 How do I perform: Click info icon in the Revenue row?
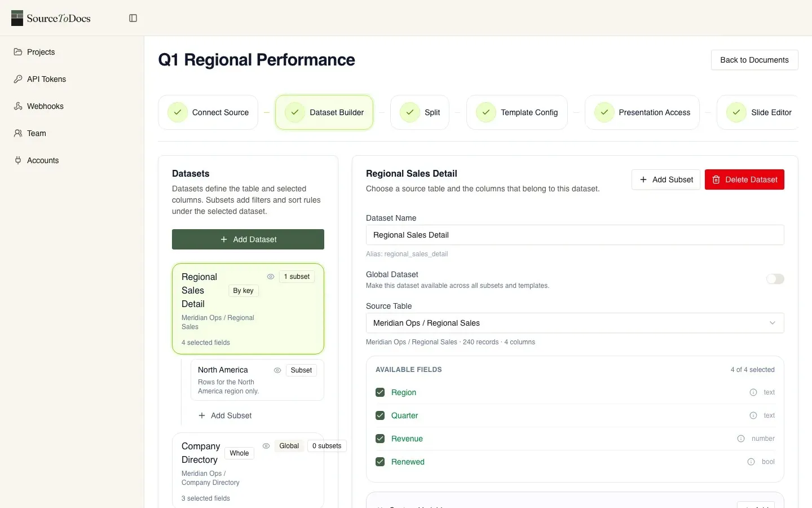[x=741, y=439]
